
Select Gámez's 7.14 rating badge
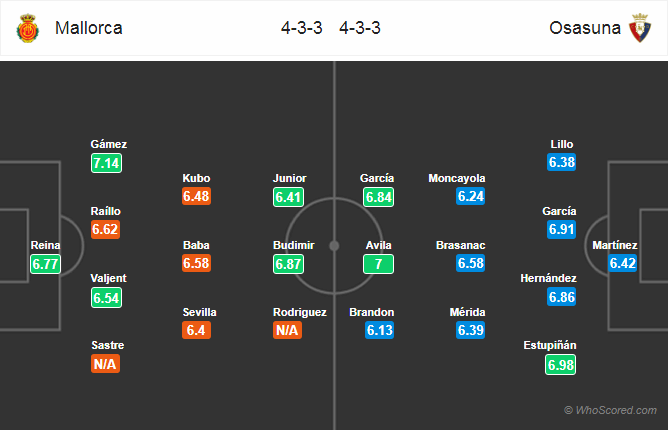point(107,163)
